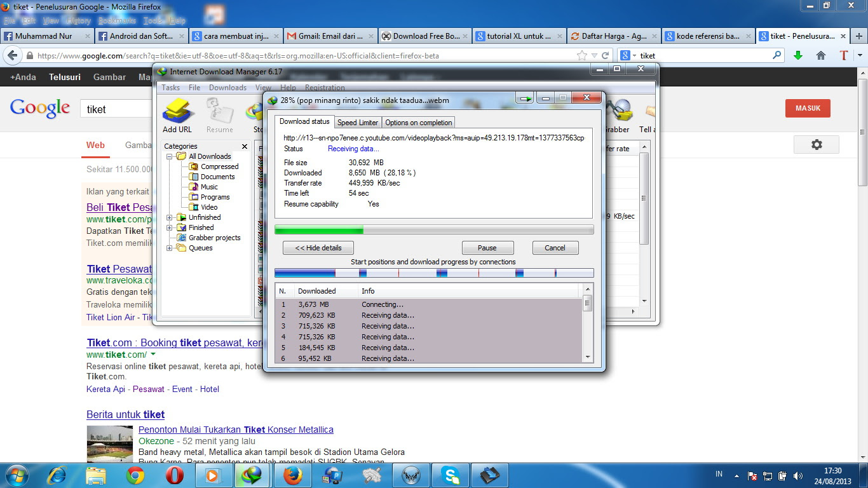This screenshot has width=868, height=488.
Task: Select connection row 3 with 715,326 KB
Action: coord(429,326)
